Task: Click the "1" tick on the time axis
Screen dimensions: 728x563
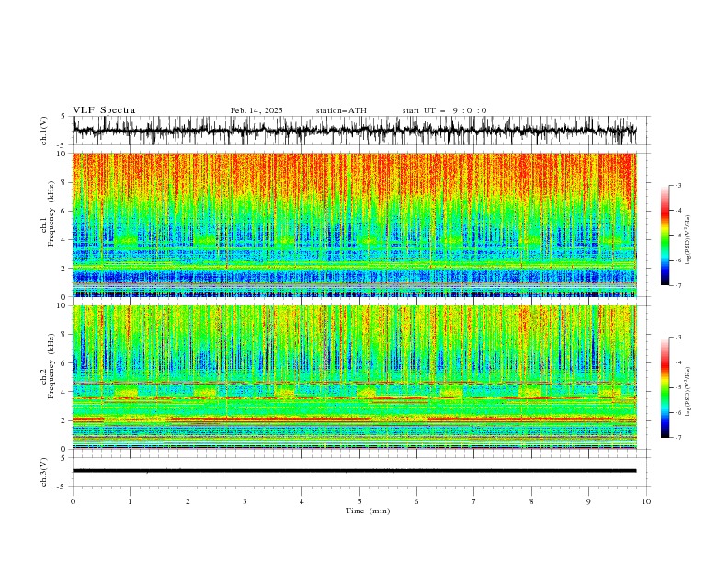Action: pos(130,501)
